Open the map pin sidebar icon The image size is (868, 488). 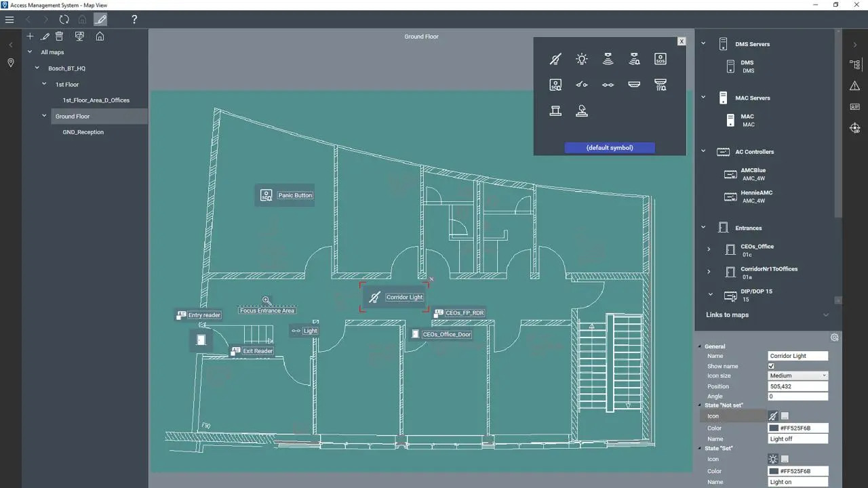pos(11,63)
